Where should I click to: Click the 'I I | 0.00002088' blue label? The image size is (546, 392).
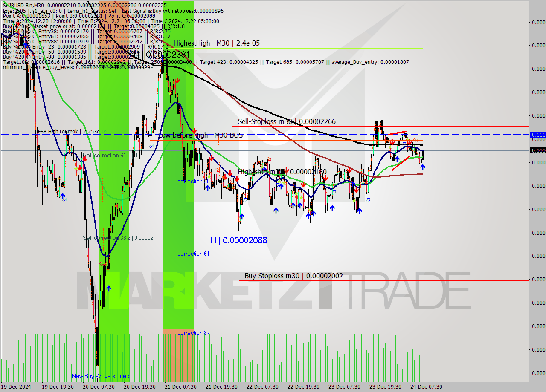tap(238, 240)
